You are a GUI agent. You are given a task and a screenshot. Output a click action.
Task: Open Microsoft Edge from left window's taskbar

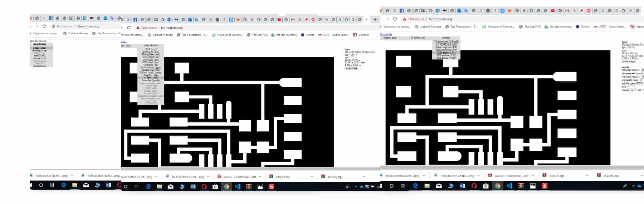pos(64,185)
